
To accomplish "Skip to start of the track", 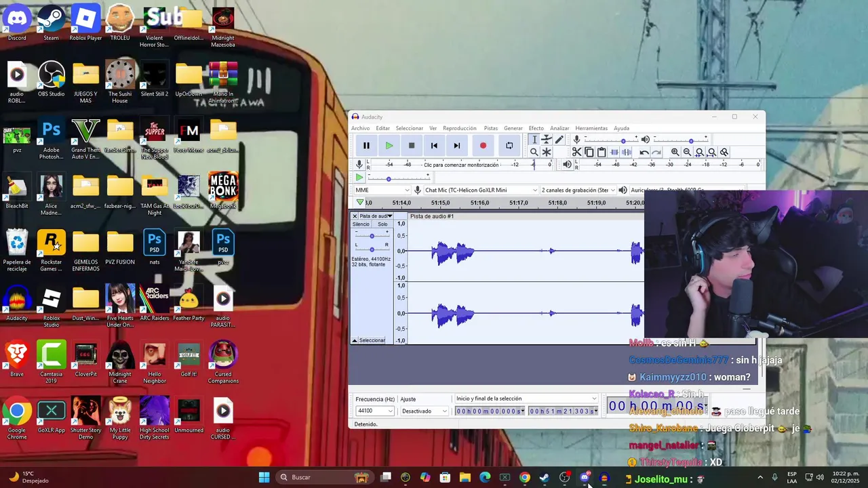I will click(434, 146).
